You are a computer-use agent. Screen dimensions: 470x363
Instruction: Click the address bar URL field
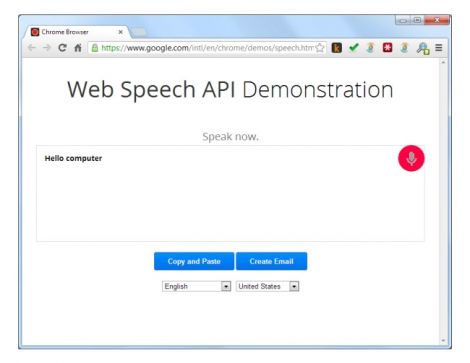pos(207,48)
